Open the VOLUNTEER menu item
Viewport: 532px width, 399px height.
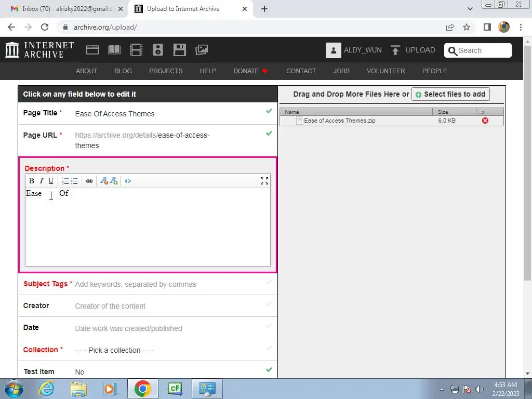click(x=386, y=71)
